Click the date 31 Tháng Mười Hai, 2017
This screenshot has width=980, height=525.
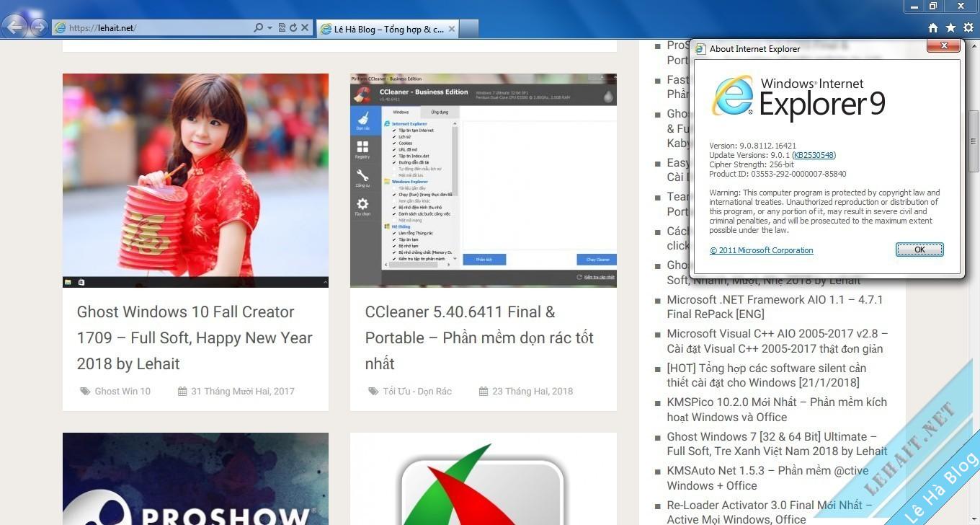coord(243,391)
